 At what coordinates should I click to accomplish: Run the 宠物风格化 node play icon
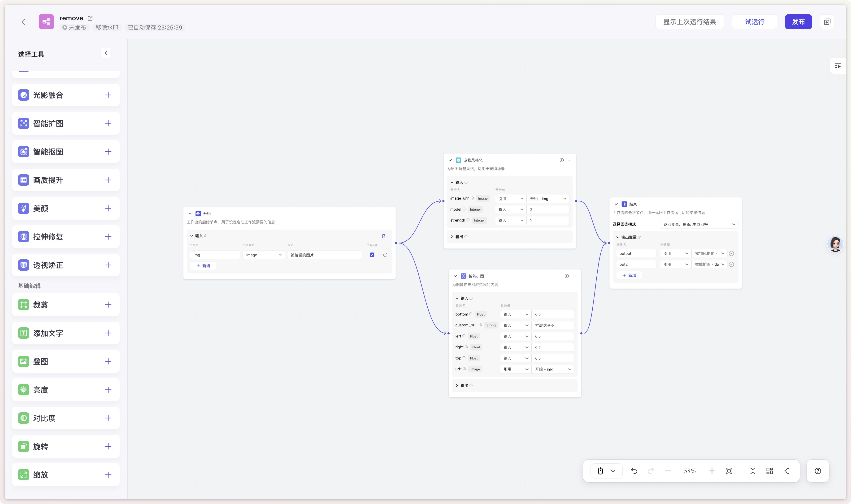(x=561, y=160)
